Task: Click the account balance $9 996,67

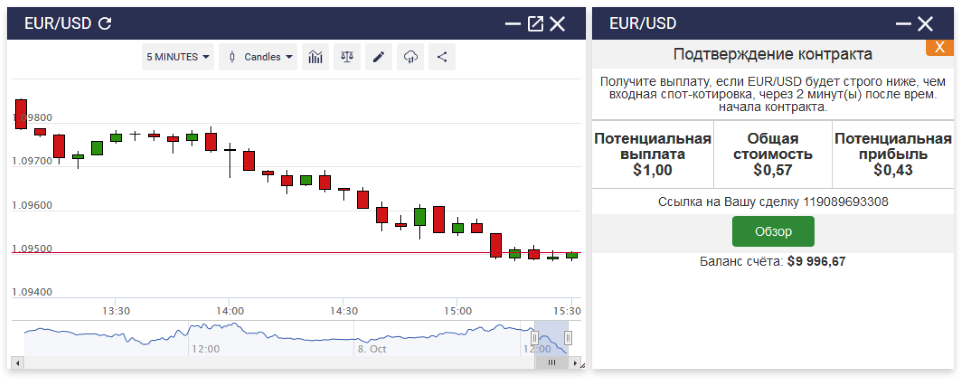Action: point(816,261)
